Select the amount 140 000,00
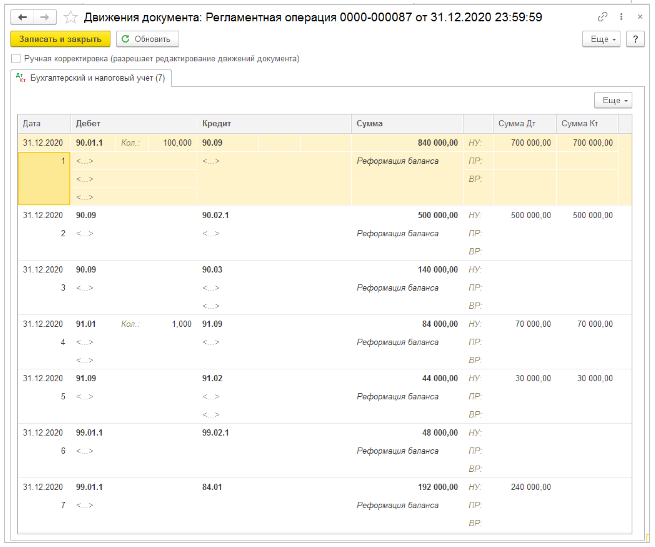Screen dimensions: 655x547 coord(438,270)
